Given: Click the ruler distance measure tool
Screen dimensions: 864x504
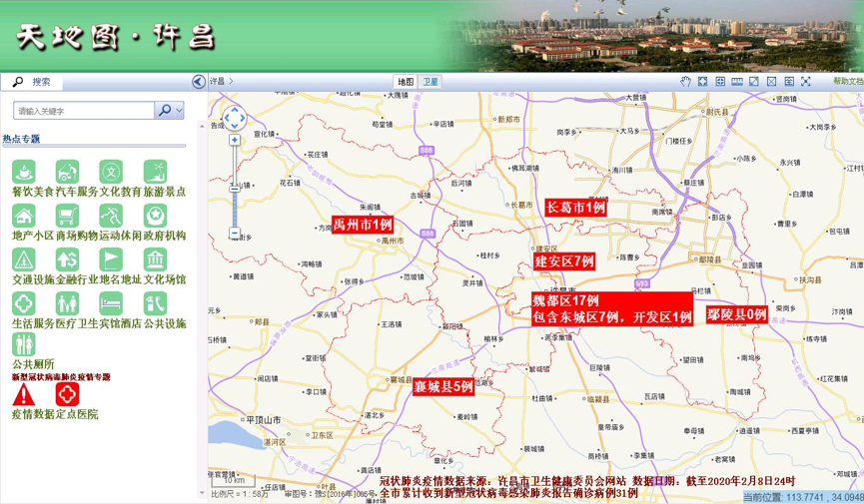Looking at the screenshot, I should [x=737, y=82].
